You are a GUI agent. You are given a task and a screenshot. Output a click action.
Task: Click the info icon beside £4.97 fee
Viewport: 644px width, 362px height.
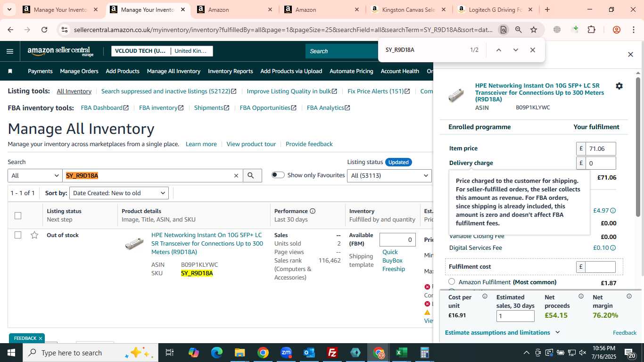[x=613, y=211]
